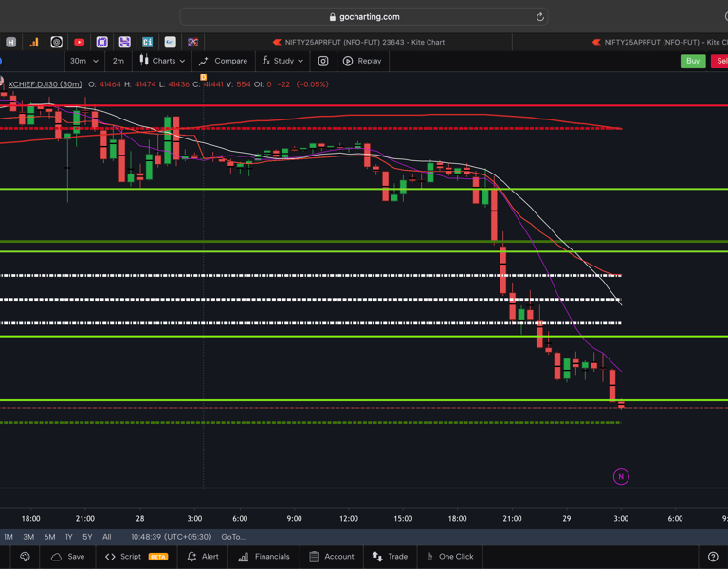This screenshot has height=569, width=728.
Task: Select the 3M range
Action: pyautogui.click(x=28, y=537)
